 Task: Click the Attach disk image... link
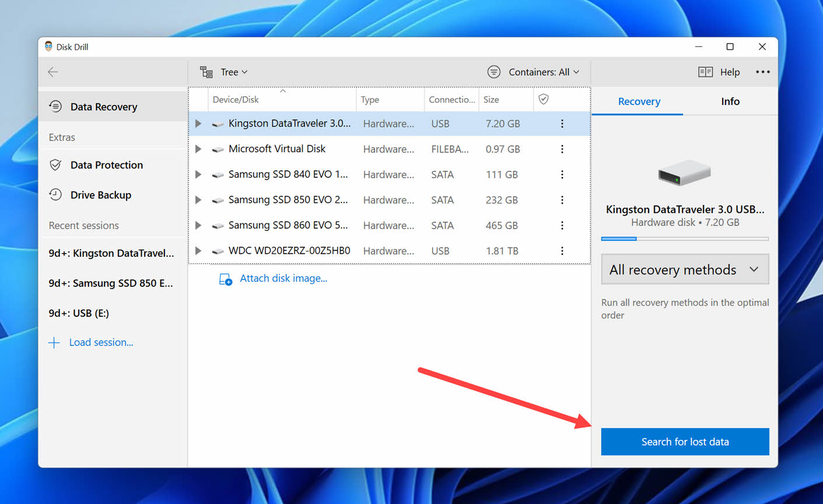pos(283,278)
